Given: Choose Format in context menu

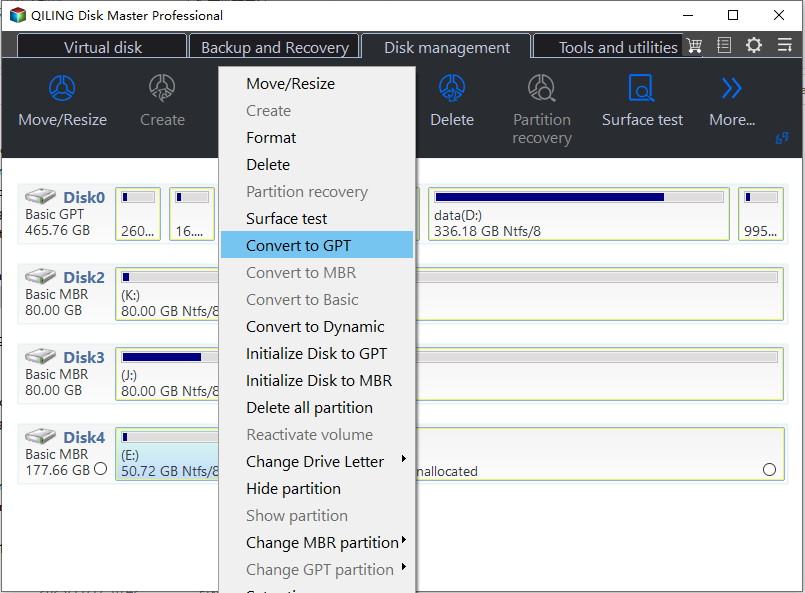Looking at the screenshot, I should pyautogui.click(x=317, y=138).
